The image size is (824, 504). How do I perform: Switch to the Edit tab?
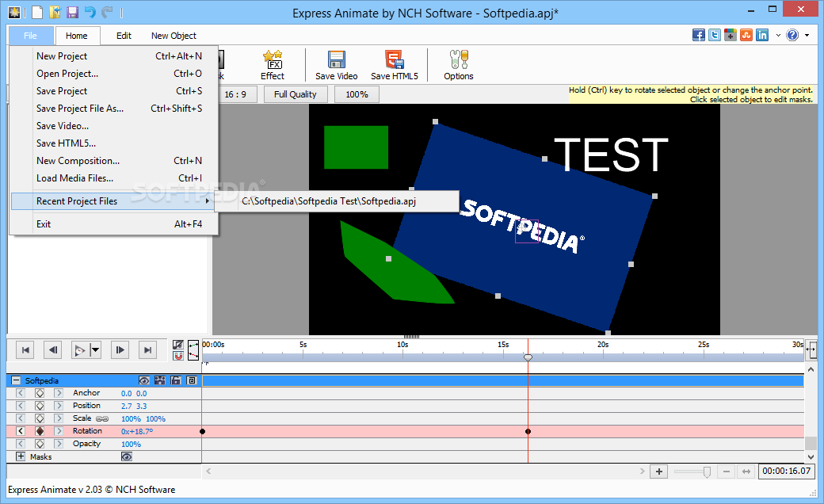point(124,35)
